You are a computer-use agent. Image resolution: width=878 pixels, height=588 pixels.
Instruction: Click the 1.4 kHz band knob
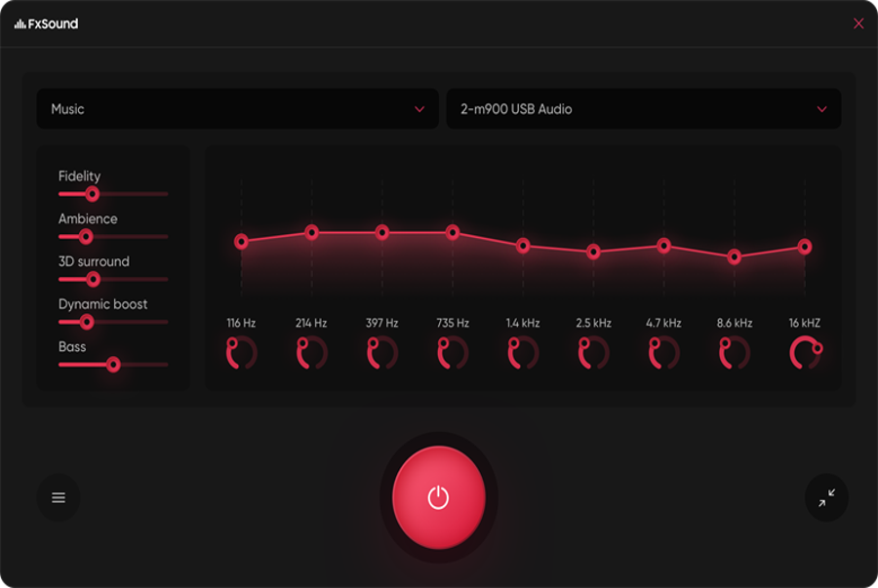pyautogui.click(x=523, y=353)
